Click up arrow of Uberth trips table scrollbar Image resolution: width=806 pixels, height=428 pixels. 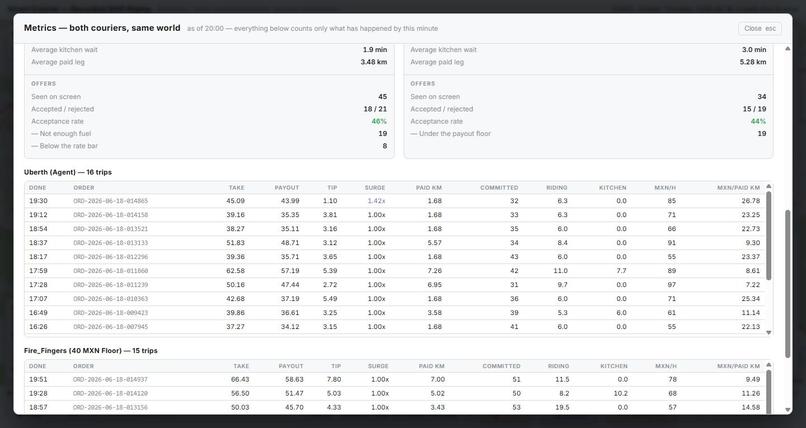[x=769, y=187]
